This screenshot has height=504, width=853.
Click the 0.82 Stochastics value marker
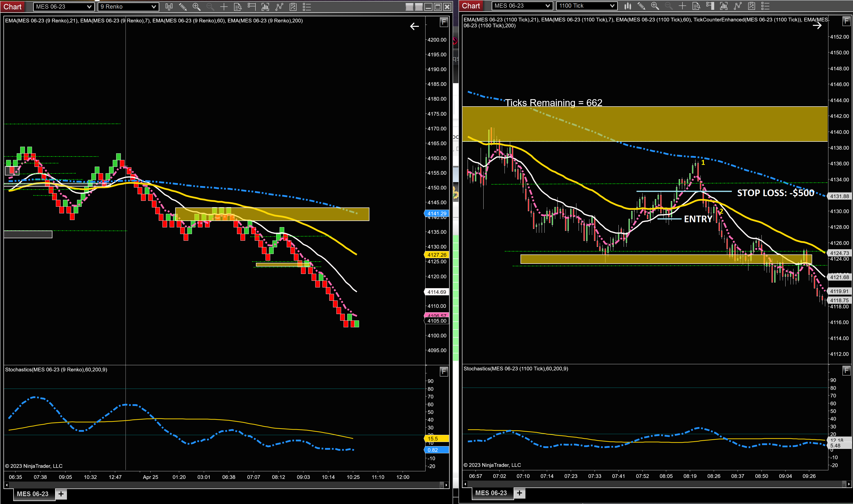[437, 450]
